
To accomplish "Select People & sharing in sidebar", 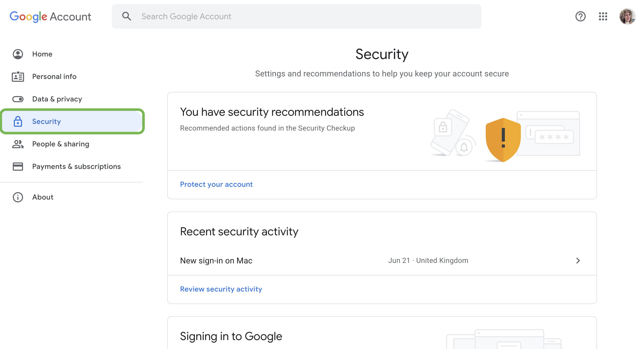I will click(61, 144).
